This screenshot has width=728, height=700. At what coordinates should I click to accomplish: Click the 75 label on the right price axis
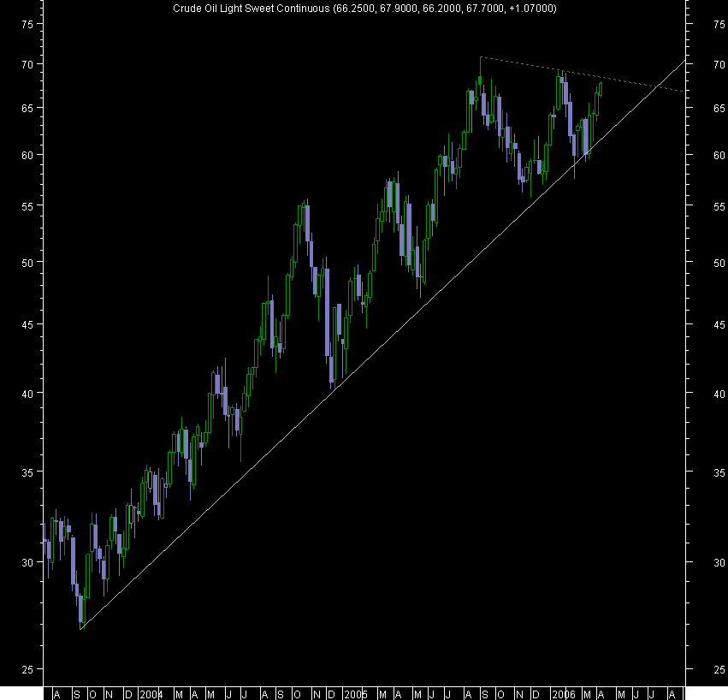(x=719, y=25)
